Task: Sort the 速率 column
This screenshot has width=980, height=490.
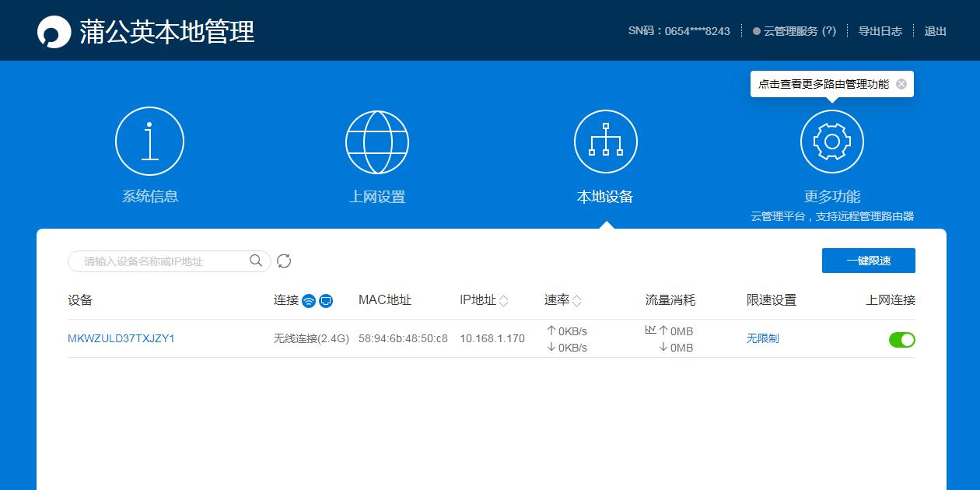Action: pyautogui.click(x=577, y=299)
